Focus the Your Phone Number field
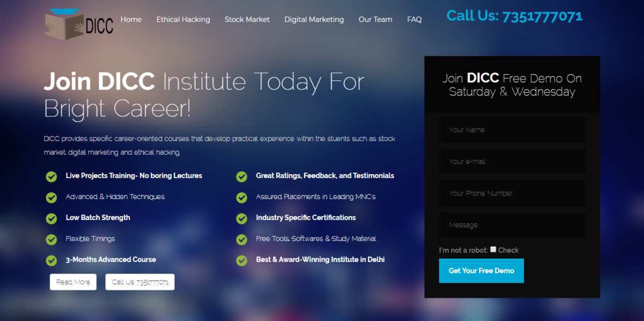 point(512,193)
